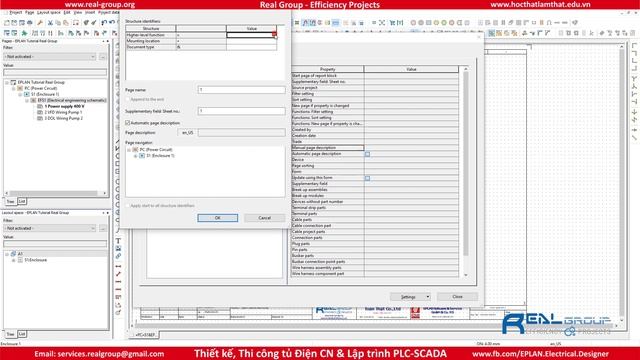
Task: Click the red selection button in Value cell
Action: (x=274, y=35)
